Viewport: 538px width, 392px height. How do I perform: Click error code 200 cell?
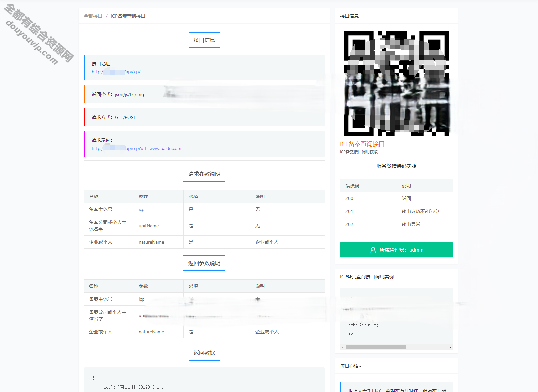pyautogui.click(x=368, y=198)
